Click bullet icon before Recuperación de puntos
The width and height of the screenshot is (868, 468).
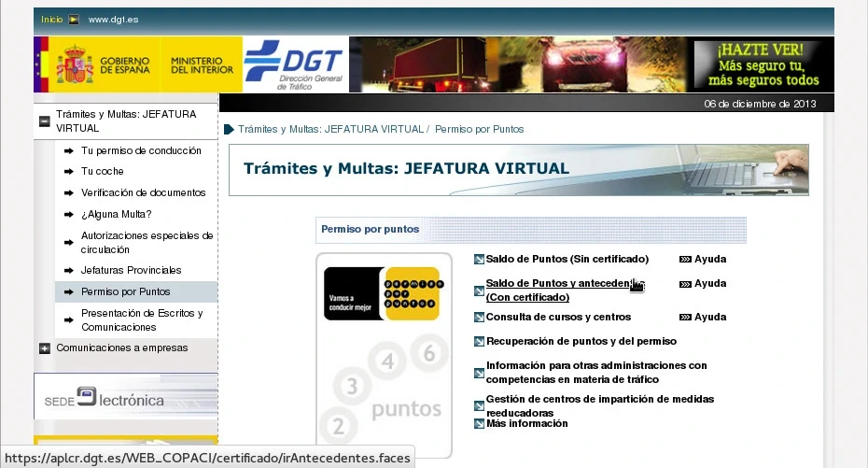[479, 342]
